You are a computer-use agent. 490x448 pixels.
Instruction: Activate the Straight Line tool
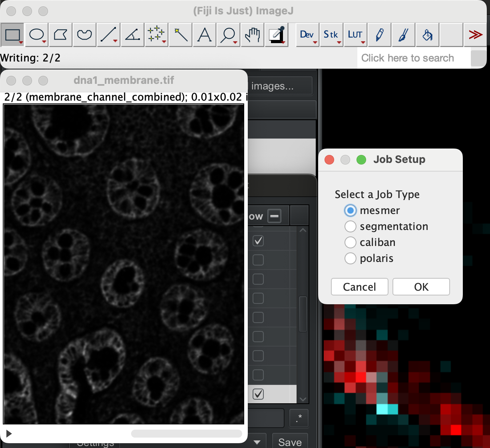pos(108,35)
